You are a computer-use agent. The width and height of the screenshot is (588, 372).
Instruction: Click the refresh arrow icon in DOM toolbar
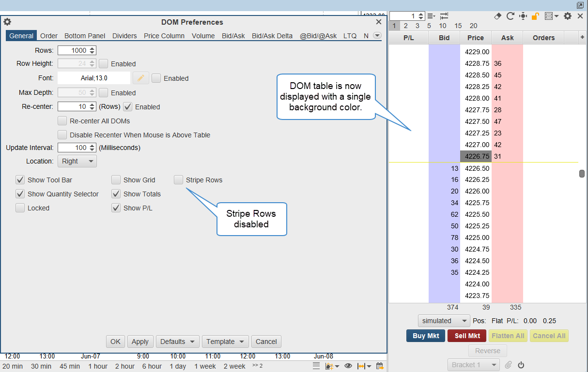(x=510, y=16)
